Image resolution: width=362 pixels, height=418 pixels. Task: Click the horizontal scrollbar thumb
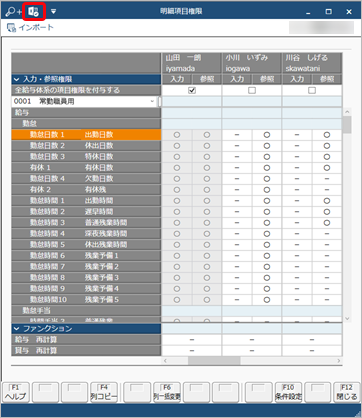(214, 361)
